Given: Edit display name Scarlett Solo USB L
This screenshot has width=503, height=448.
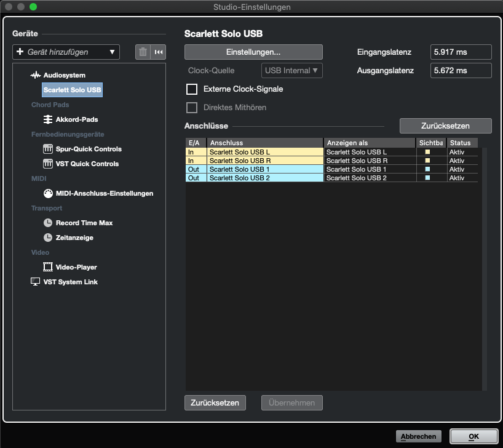Looking at the screenshot, I should [370, 152].
